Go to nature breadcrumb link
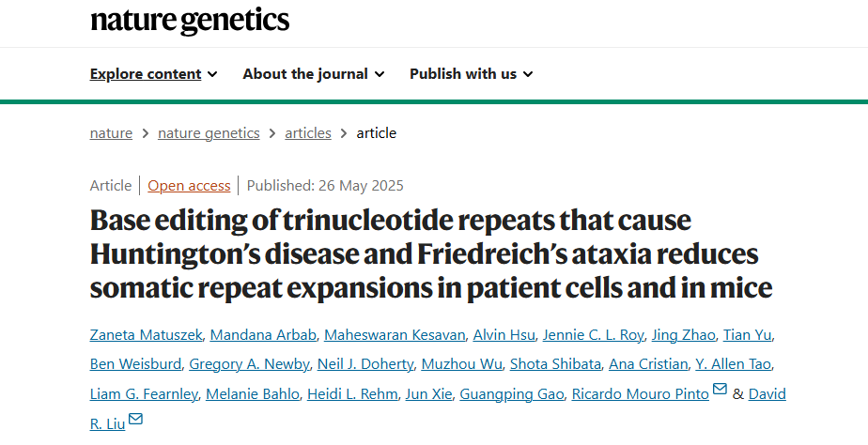868x445 pixels. tap(111, 132)
